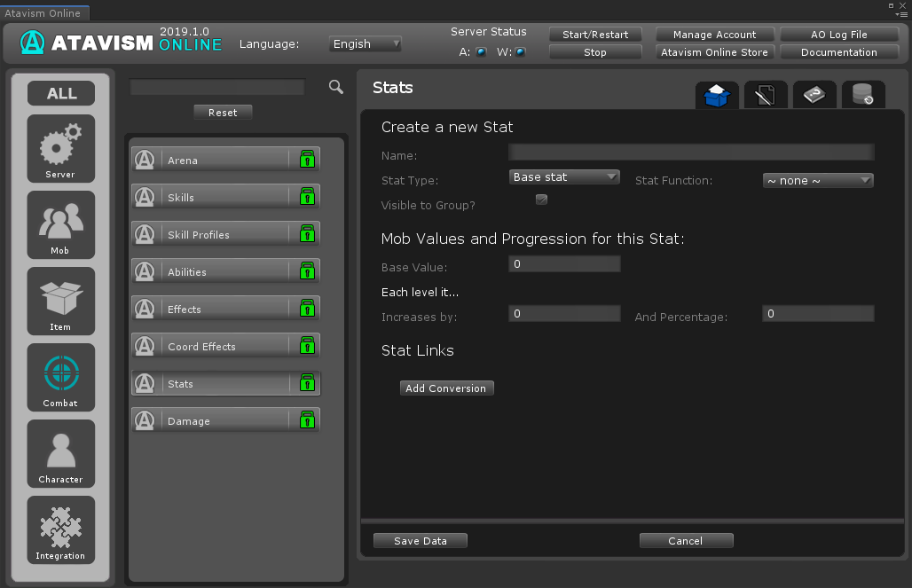Expand the Stat Type dropdown

564,177
